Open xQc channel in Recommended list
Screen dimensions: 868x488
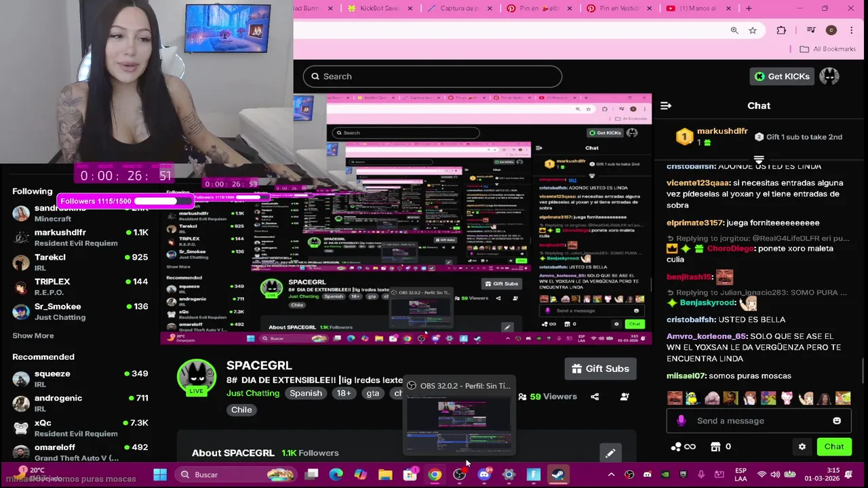(80, 428)
